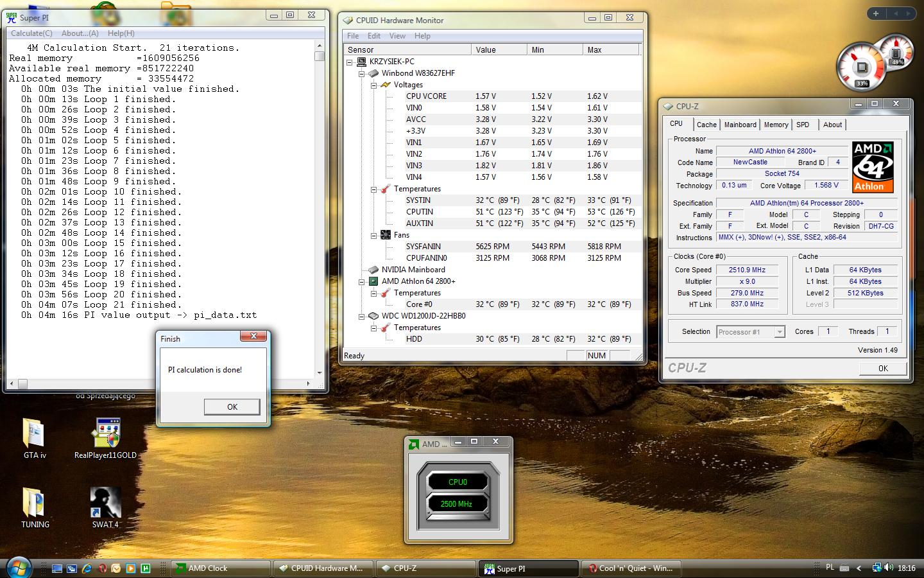This screenshot has width=924, height=578.
Task: Launch RealPlayer11GOLD from desktop
Action: (x=105, y=434)
